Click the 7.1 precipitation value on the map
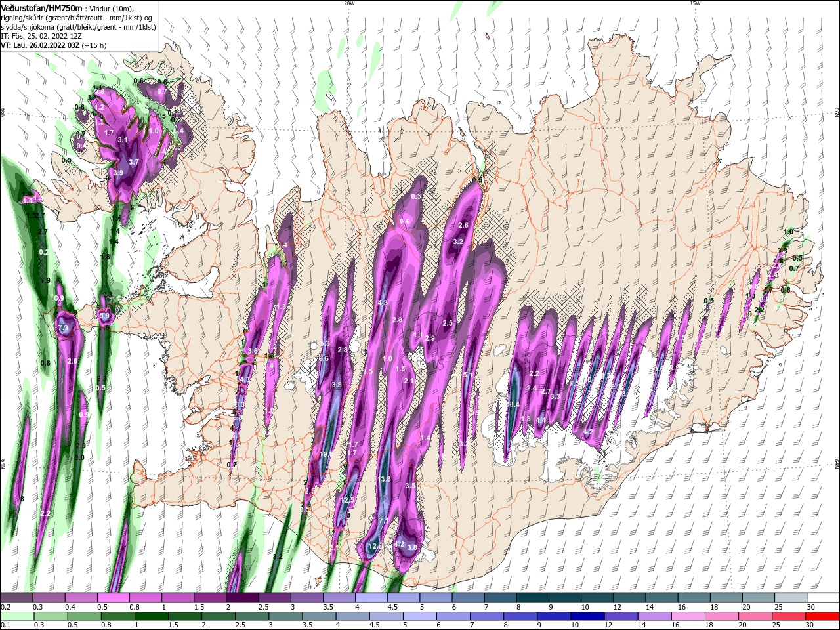This screenshot has width=840, height=630. (383, 520)
